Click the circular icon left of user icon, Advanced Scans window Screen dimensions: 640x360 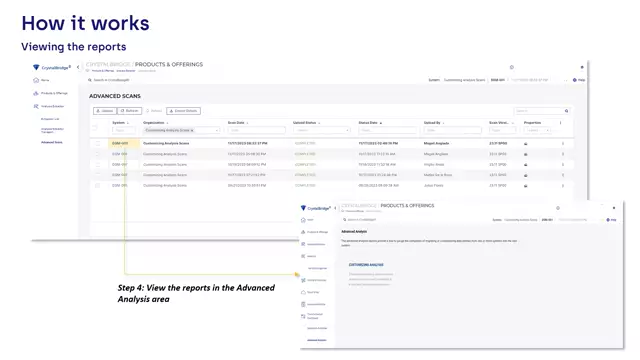(x=511, y=67)
